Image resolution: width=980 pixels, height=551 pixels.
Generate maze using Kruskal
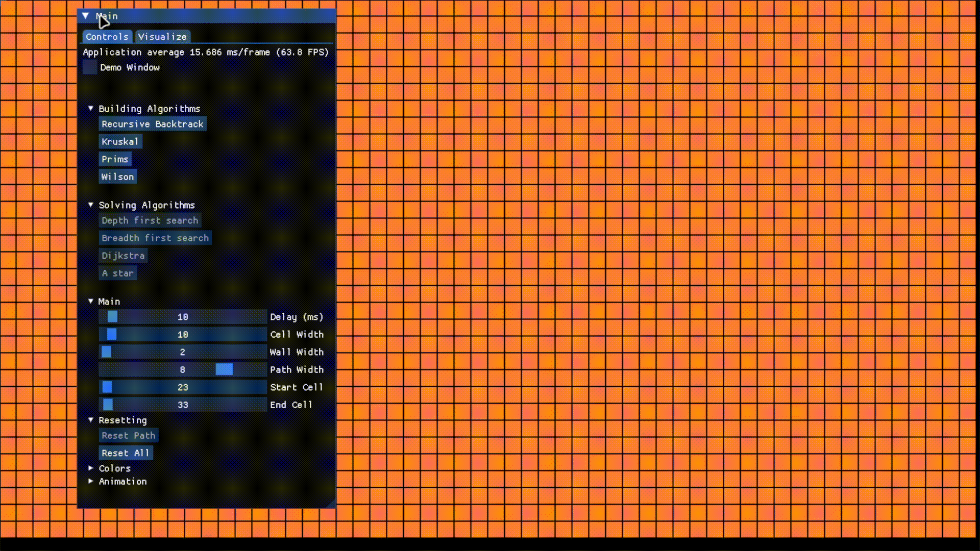pos(120,142)
